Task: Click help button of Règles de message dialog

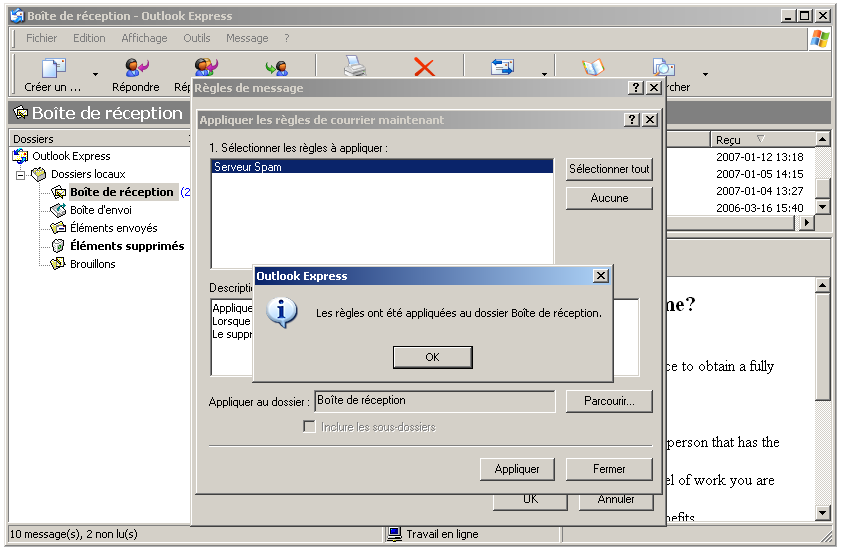Action: point(636,87)
